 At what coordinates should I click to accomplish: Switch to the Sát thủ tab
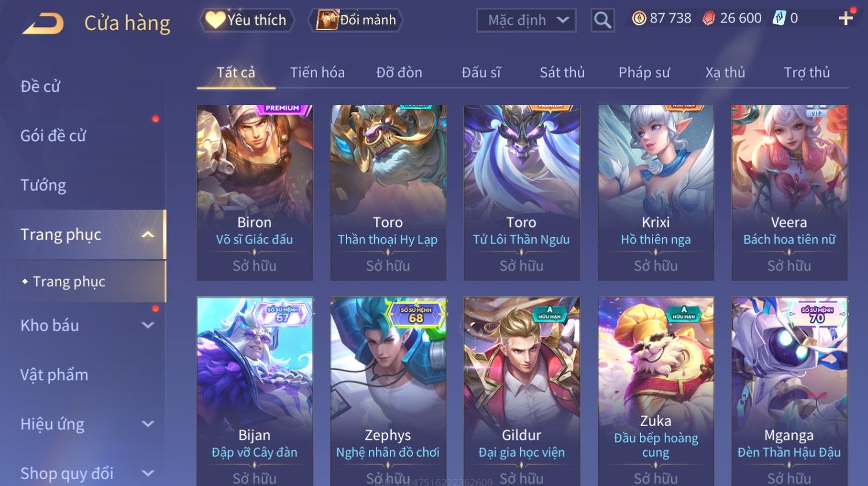click(x=562, y=72)
